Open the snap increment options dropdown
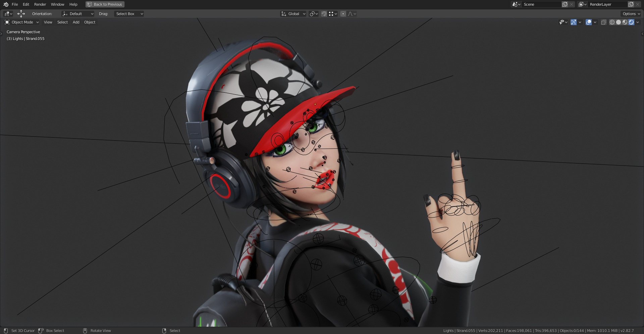Screen dimensions: 644x334 [x=333, y=14]
